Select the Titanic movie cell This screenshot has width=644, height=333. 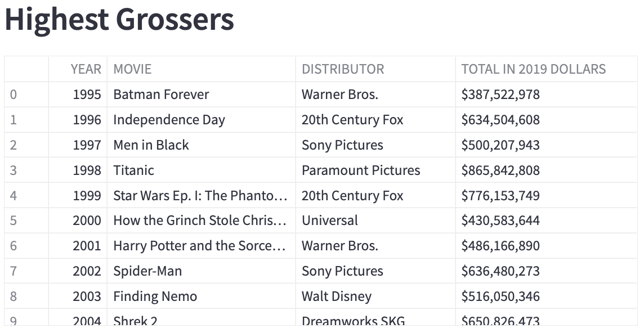pyautogui.click(x=202, y=170)
